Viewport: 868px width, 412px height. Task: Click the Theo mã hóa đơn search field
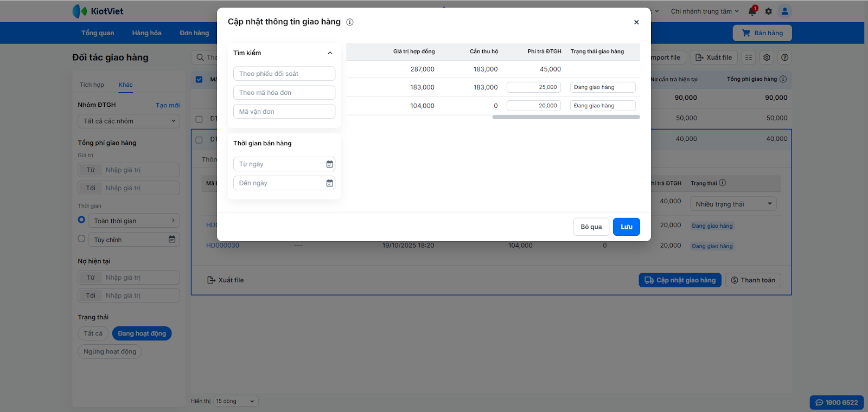284,93
